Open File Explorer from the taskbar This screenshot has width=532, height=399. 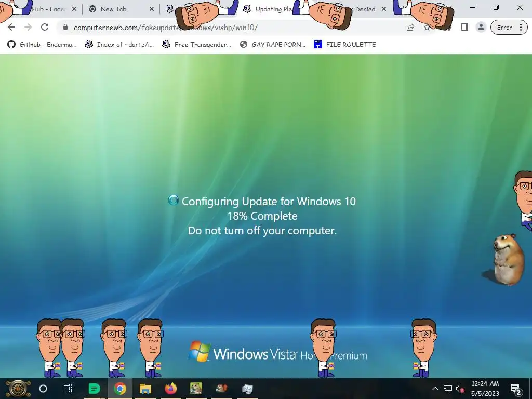point(145,389)
